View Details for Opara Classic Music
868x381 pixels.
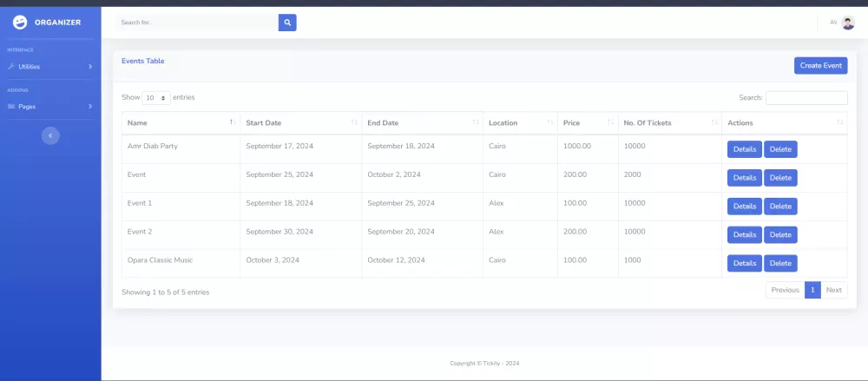click(x=745, y=263)
